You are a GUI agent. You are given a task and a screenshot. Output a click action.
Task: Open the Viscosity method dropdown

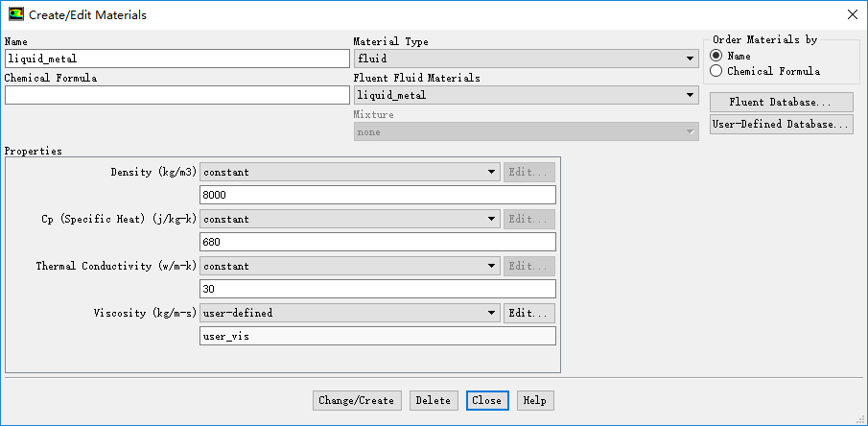[349, 313]
